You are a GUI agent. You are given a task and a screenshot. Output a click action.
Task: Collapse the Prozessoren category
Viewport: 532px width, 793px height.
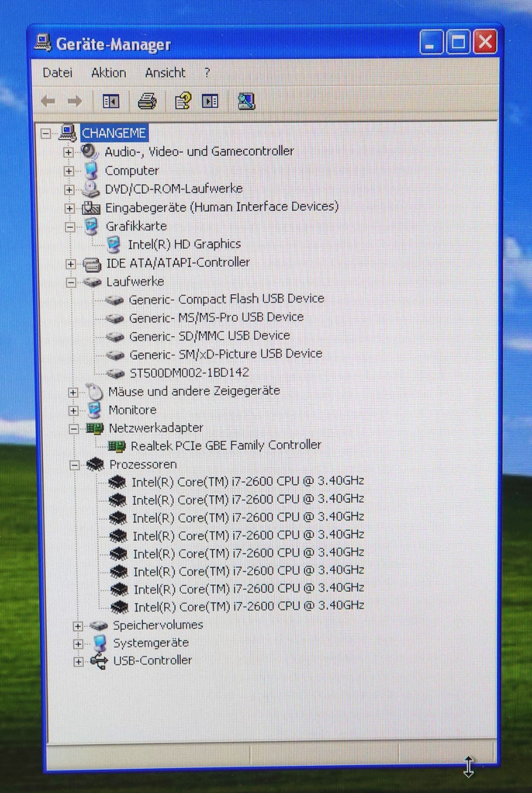pyautogui.click(x=74, y=465)
